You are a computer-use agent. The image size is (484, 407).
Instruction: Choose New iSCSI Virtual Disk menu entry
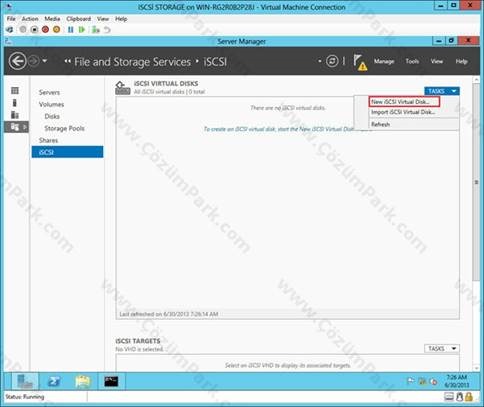point(404,102)
